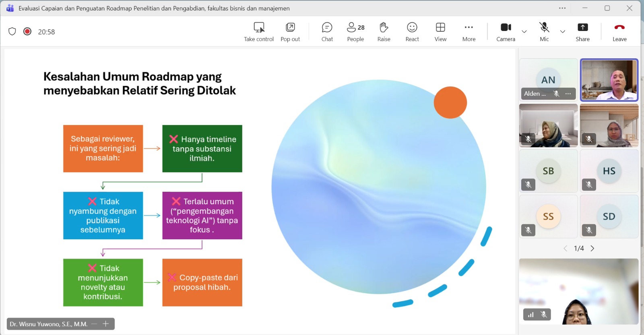The width and height of the screenshot is (644, 335).
Task: Unmute the Mic
Action: (x=544, y=32)
